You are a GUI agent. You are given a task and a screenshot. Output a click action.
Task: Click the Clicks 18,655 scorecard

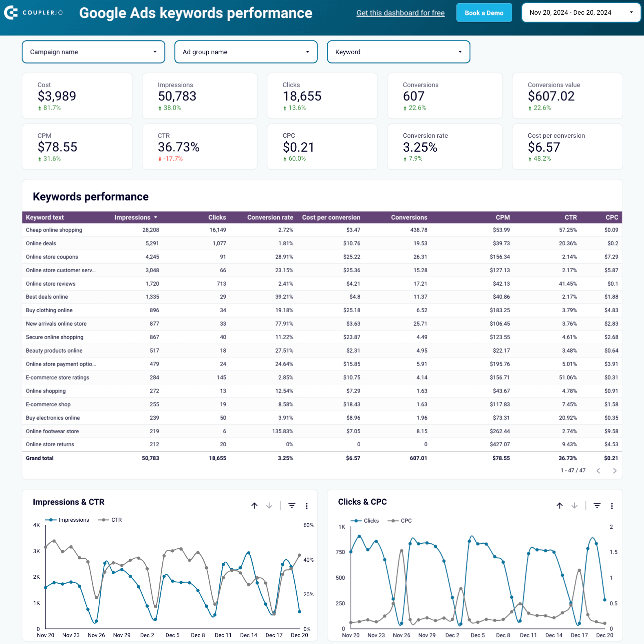(322, 96)
